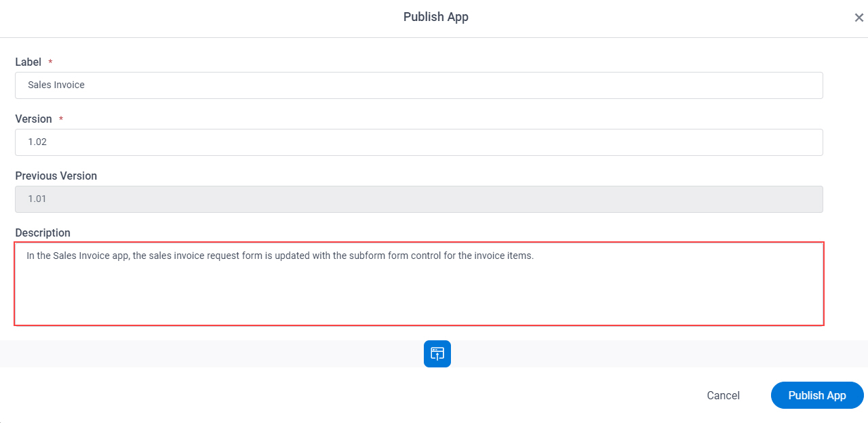This screenshot has height=423, width=868.
Task: Select the Previous Version field showing 1.01
Action: coord(419,199)
